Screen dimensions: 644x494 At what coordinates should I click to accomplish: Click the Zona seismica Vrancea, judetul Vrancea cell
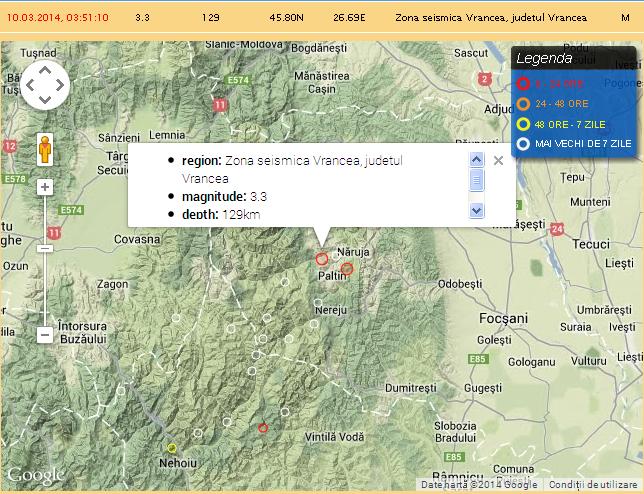[x=491, y=18]
